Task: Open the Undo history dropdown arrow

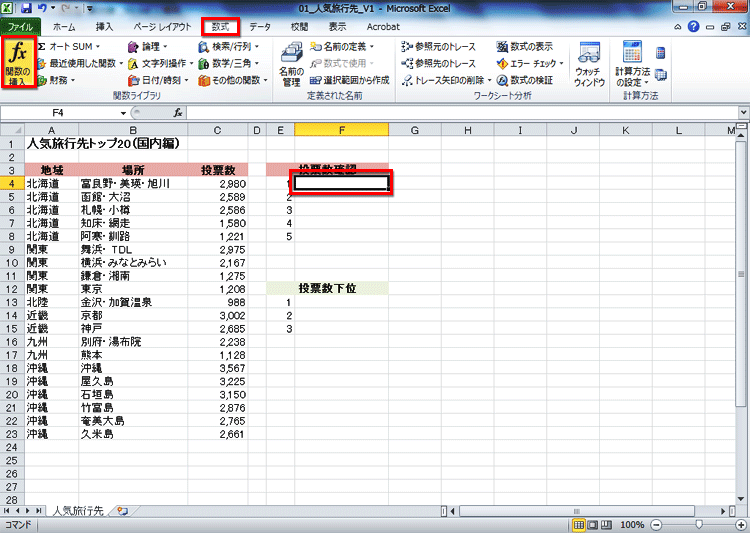Action: click(53, 8)
